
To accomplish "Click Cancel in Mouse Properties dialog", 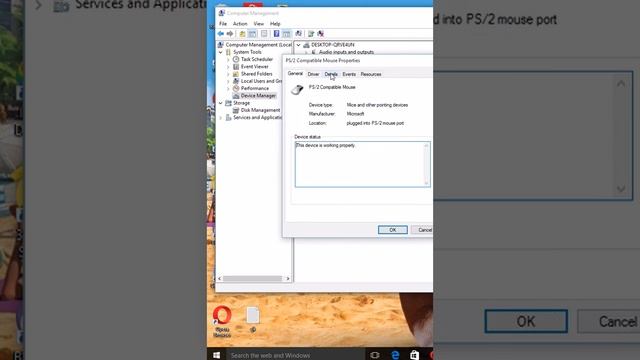I will click(x=422, y=230).
